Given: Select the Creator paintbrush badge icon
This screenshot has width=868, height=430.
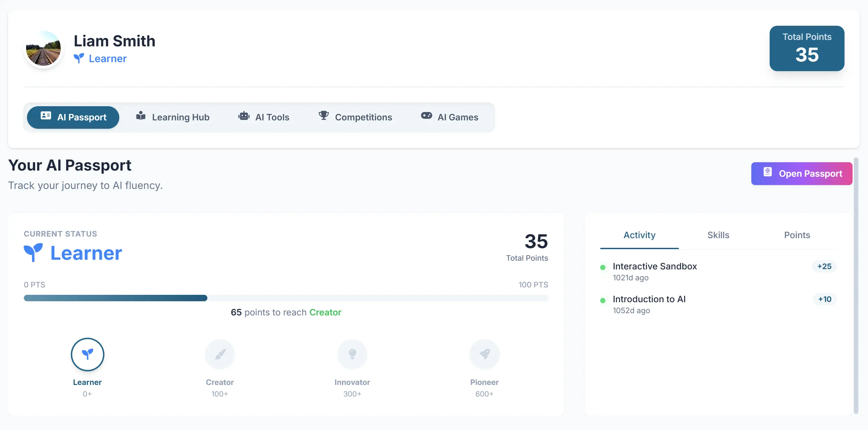Looking at the screenshot, I should pos(219,354).
